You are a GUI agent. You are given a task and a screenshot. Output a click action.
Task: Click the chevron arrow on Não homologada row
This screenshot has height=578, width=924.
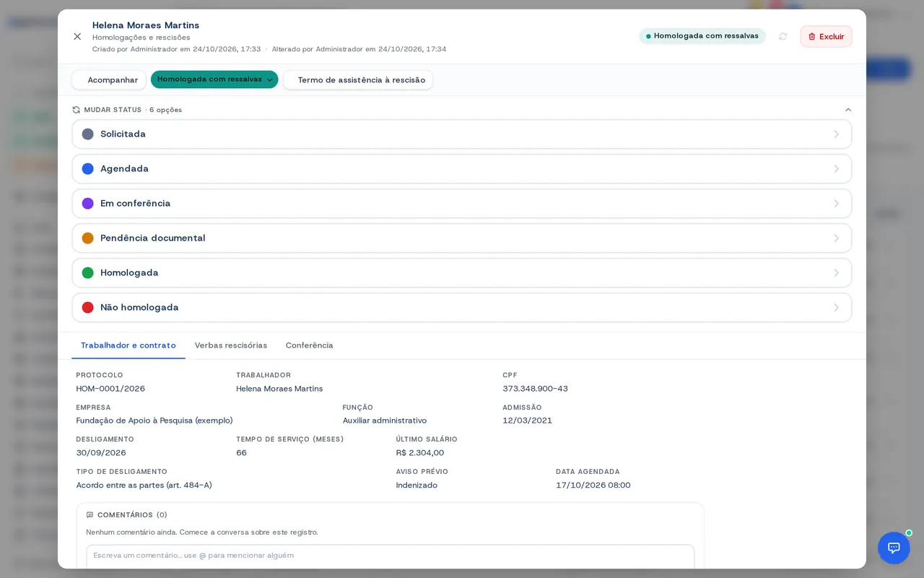837,308
